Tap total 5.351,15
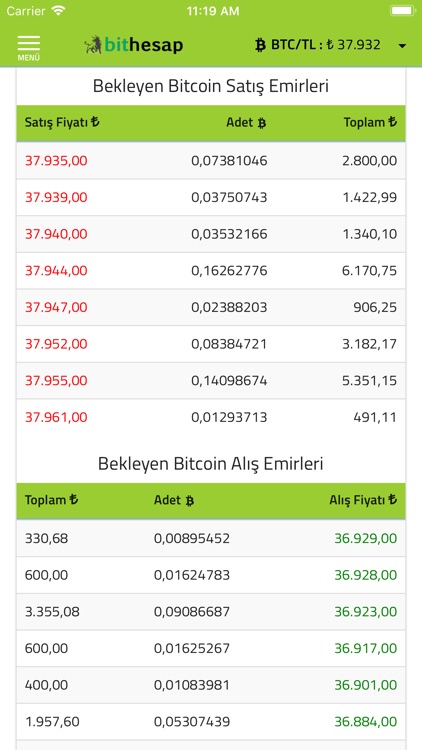 coord(369,381)
